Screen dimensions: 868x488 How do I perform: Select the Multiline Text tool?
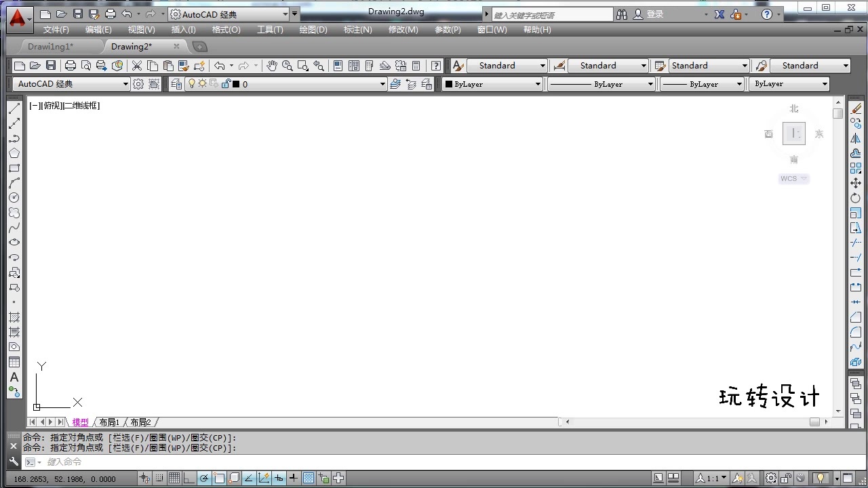pyautogui.click(x=14, y=377)
